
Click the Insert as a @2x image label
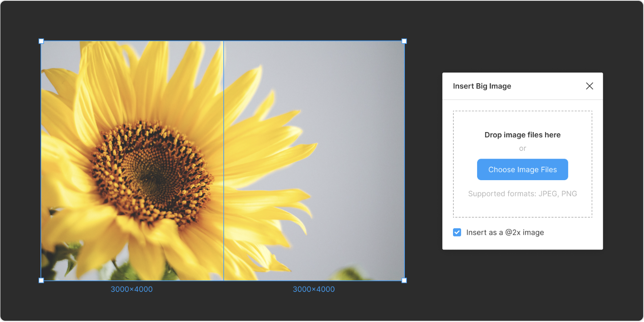pyautogui.click(x=505, y=232)
